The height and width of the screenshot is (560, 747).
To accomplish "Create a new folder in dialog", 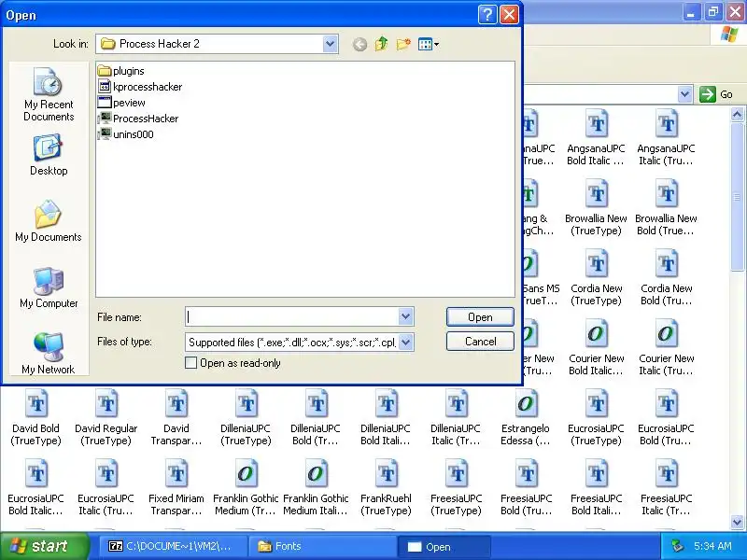I will click(x=403, y=44).
